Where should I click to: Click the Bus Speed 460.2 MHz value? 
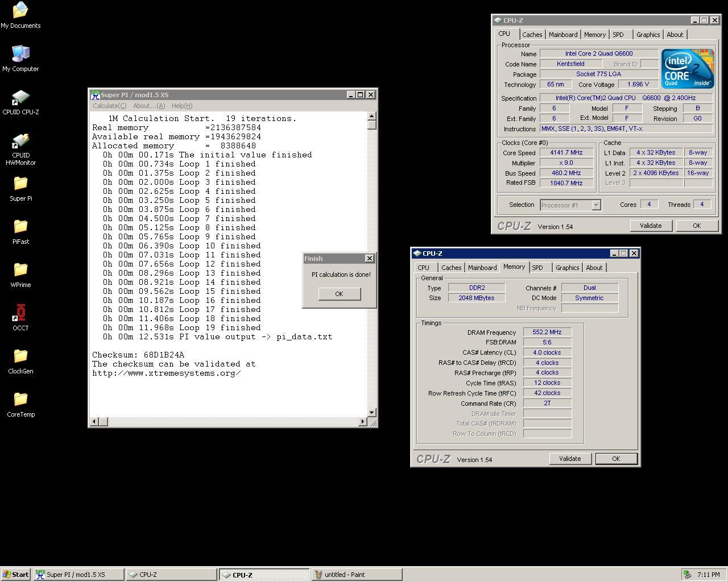(x=566, y=173)
